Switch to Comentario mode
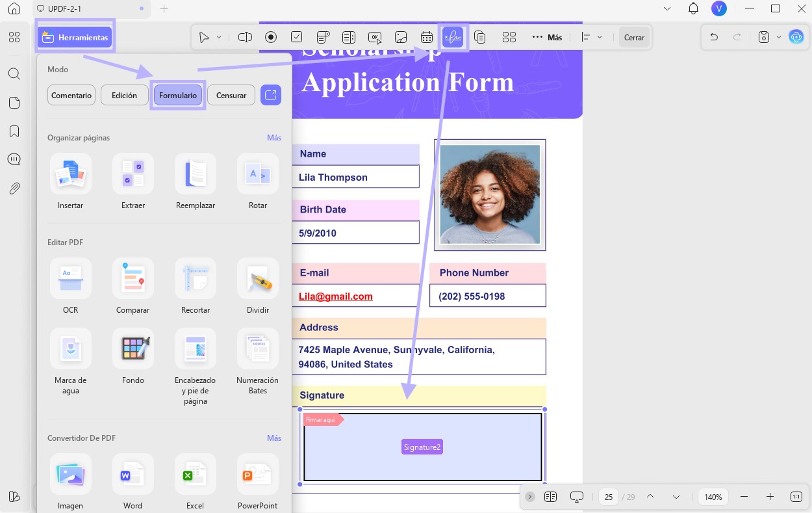The height and width of the screenshot is (513, 812). coord(71,95)
